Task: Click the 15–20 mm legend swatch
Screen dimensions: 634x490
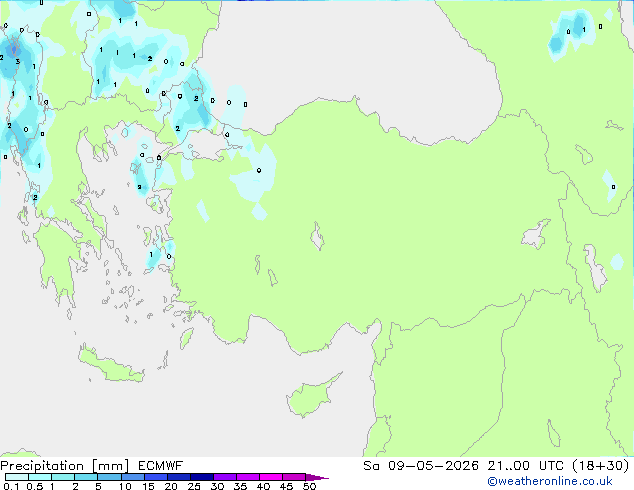Action: point(155,477)
